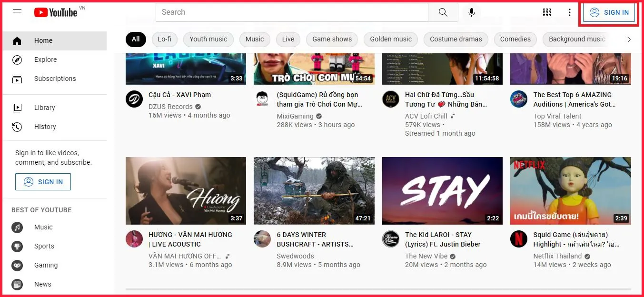Image resolution: width=644 pixels, height=297 pixels.
Task: Toggle the sidebar with the hamburger menu
Action: [x=17, y=12]
